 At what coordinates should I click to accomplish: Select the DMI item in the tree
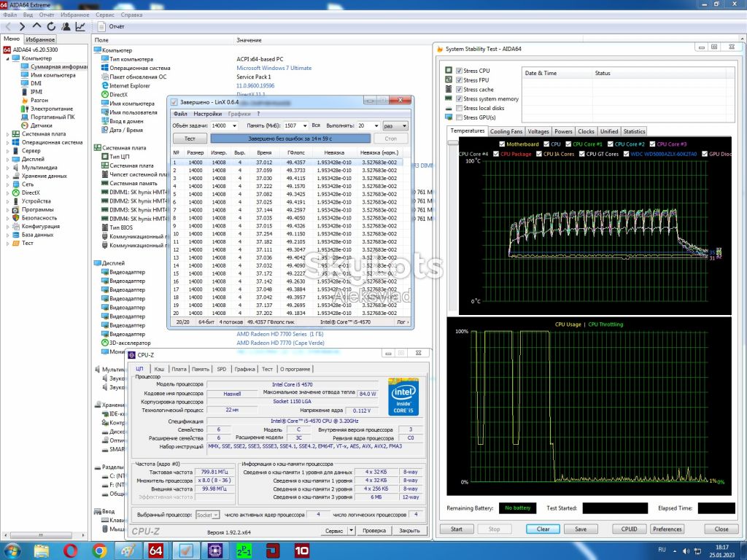pos(36,83)
